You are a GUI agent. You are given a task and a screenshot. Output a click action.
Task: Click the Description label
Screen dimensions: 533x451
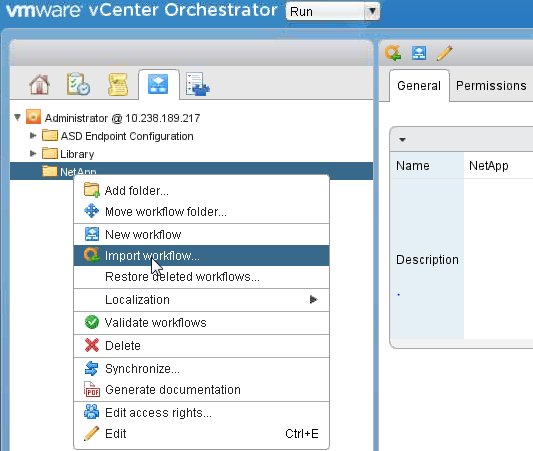[x=427, y=259]
